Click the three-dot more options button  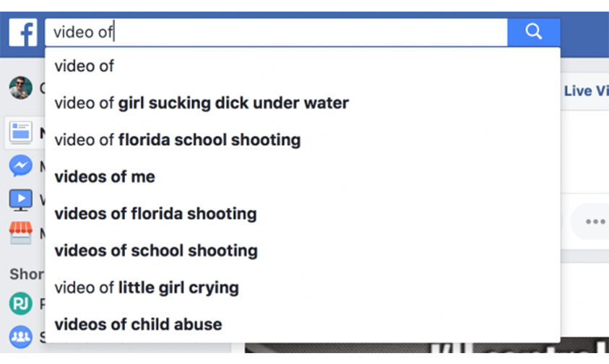[x=595, y=222]
